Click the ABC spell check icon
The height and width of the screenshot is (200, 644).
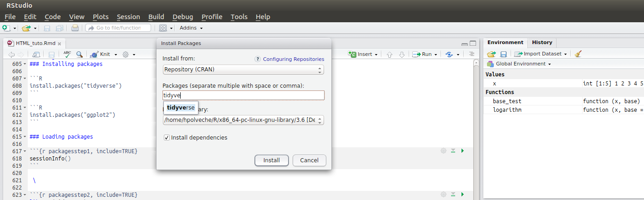67,54
